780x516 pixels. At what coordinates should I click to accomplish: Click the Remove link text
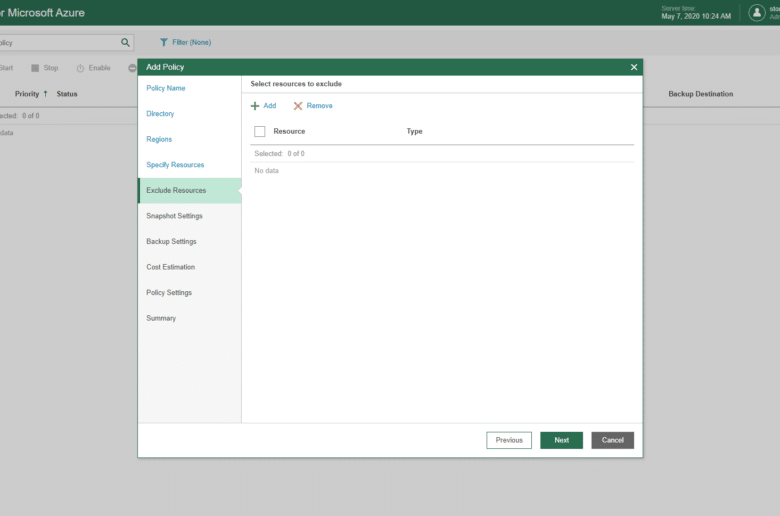click(319, 106)
